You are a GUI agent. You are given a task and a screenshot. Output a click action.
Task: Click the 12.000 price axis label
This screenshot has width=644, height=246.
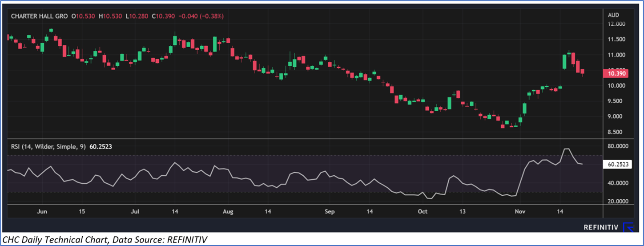point(616,24)
